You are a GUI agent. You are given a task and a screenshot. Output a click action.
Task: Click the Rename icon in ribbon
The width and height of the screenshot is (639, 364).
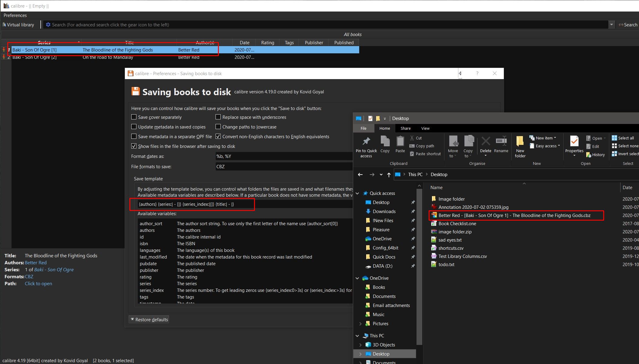(501, 141)
